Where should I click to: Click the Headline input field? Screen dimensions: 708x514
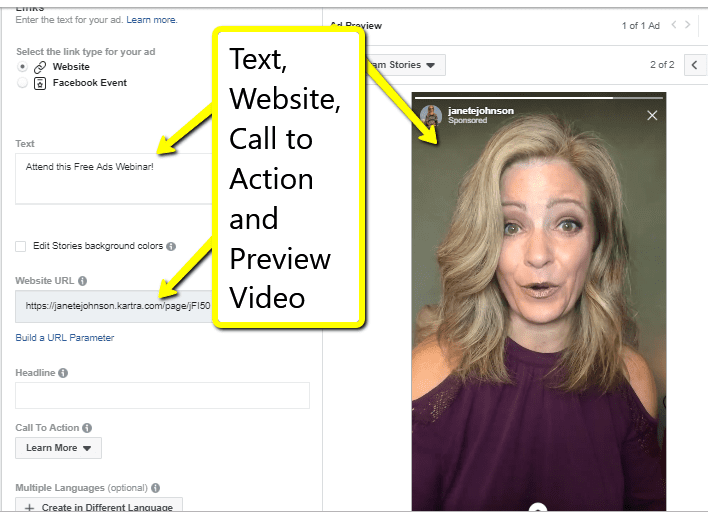pos(162,395)
